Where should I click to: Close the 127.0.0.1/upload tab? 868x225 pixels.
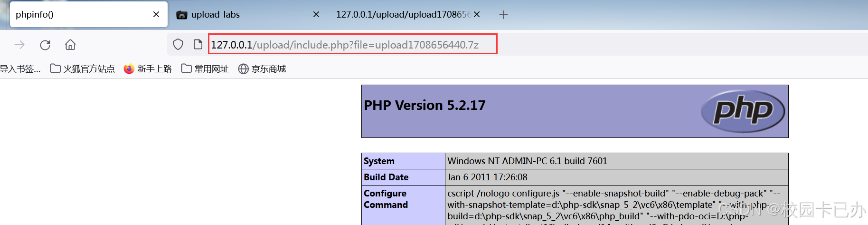[x=477, y=15]
